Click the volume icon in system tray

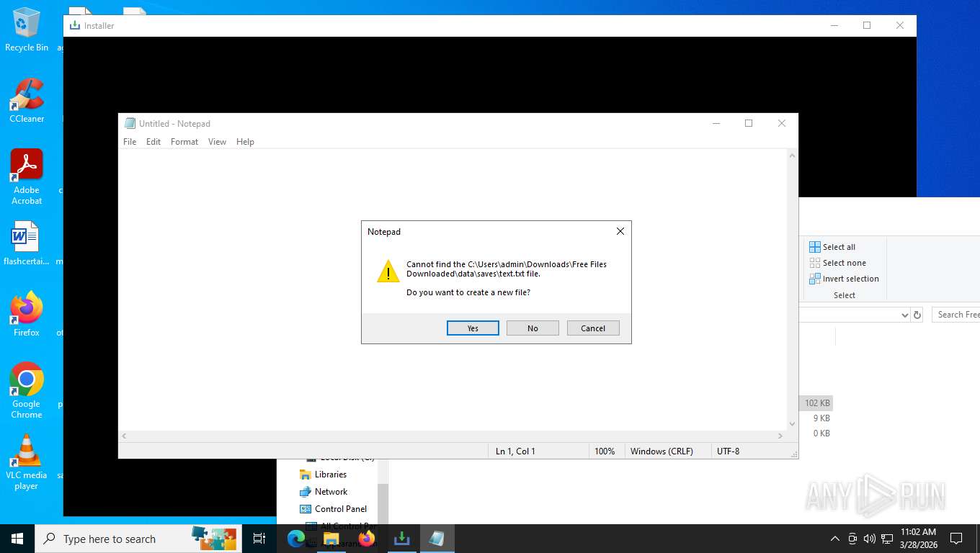pyautogui.click(x=870, y=539)
